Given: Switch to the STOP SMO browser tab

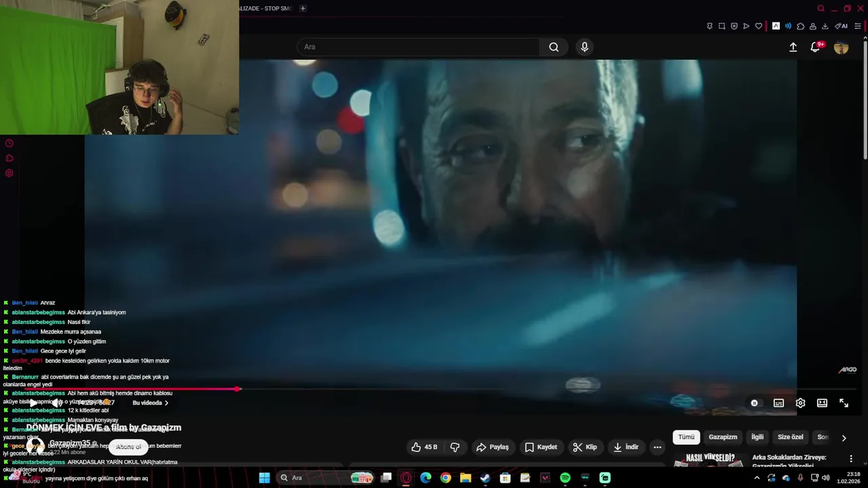Looking at the screenshot, I should 266,8.
